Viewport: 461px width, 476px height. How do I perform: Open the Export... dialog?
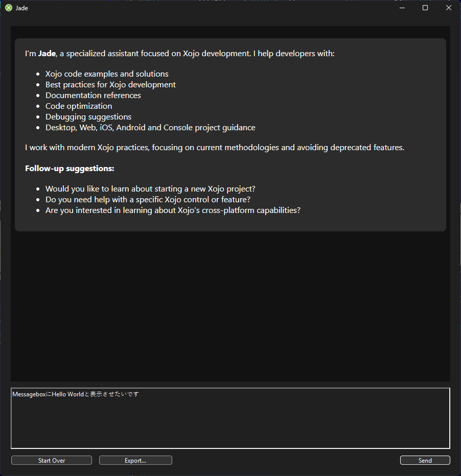pos(135,460)
